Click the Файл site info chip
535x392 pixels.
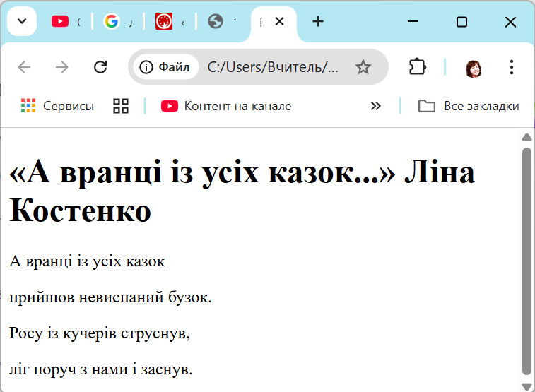(166, 67)
